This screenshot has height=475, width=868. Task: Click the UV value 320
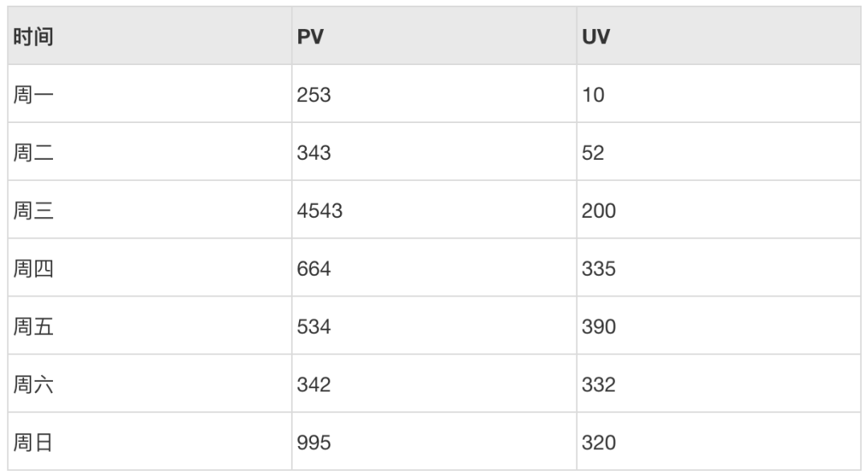pyautogui.click(x=599, y=442)
